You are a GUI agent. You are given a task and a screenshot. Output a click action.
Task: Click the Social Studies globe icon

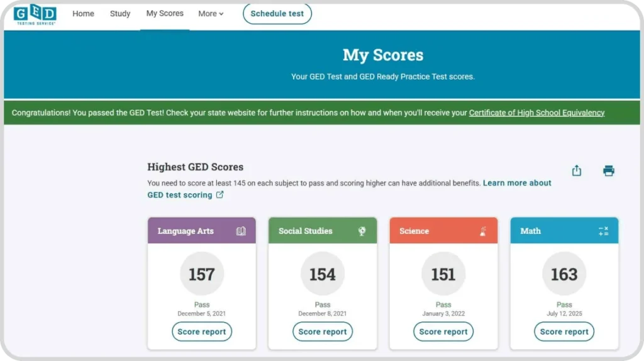tap(362, 231)
